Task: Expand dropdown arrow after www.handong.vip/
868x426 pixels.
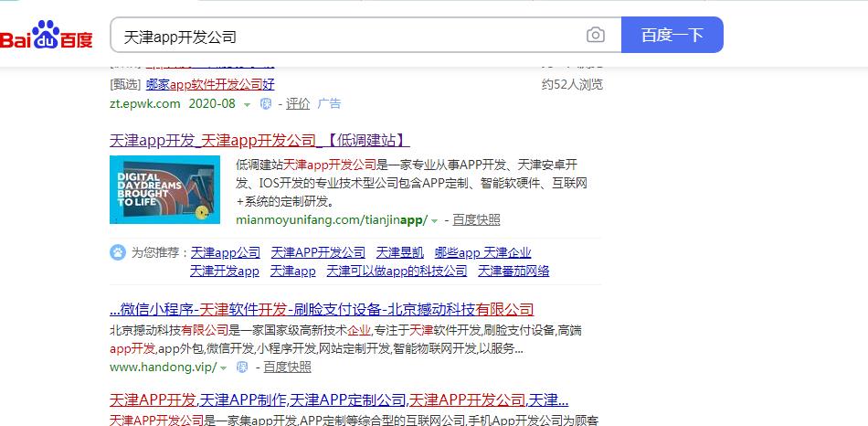Action: tap(224, 367)
